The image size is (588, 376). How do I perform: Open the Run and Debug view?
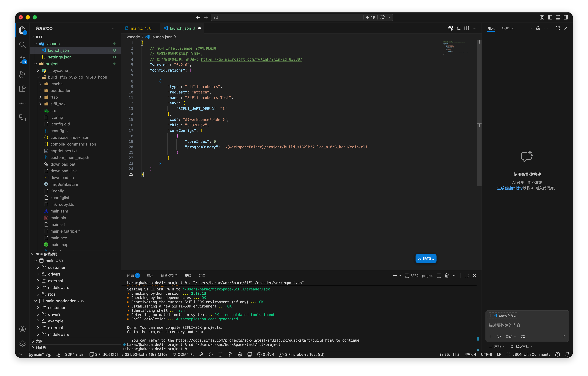[x=22, y=74]
